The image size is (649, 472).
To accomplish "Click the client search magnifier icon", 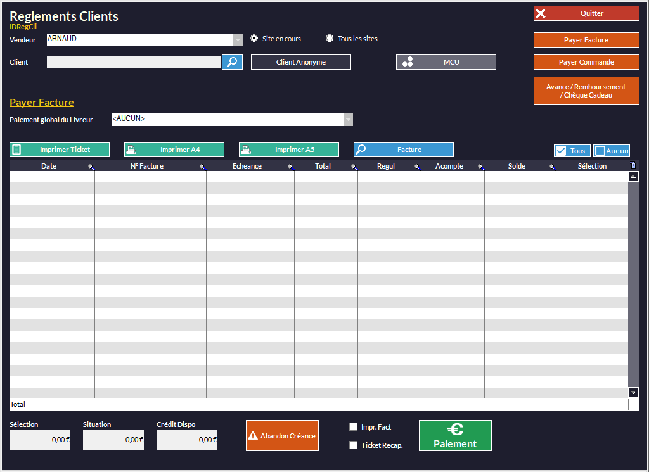I will (x=232, y=62).
